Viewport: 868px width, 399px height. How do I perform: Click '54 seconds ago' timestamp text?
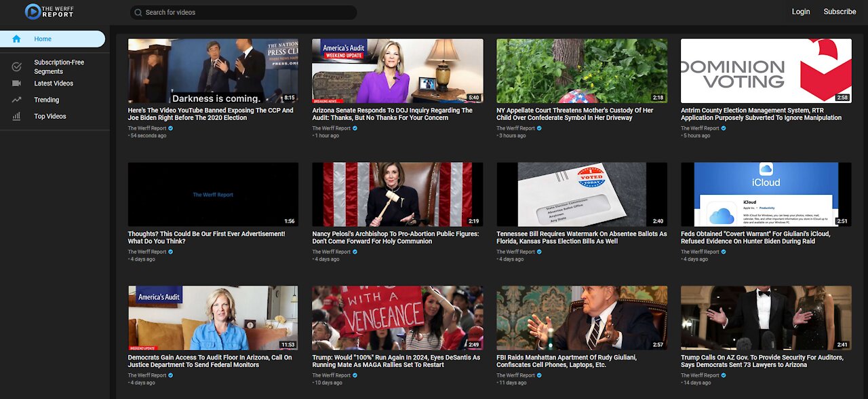click(x=149, y=136)
